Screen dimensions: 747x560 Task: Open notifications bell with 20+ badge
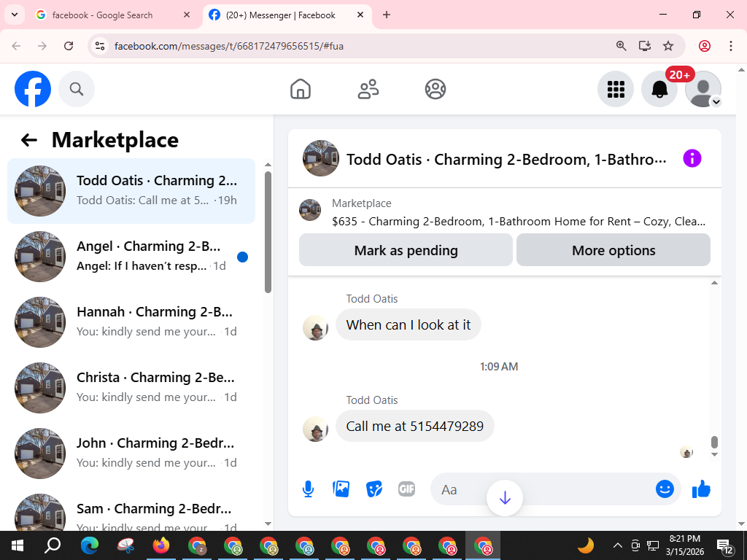coord(659,89)
